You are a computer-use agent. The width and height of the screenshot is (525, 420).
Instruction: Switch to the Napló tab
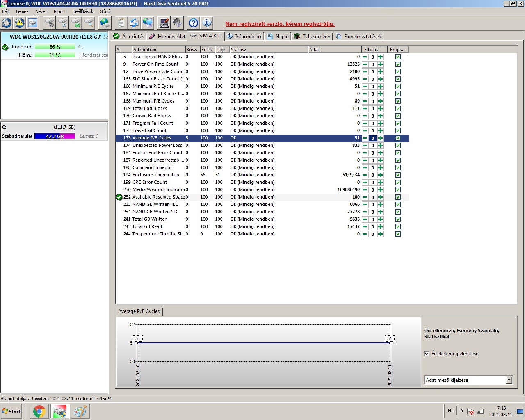tap(278, 37)
